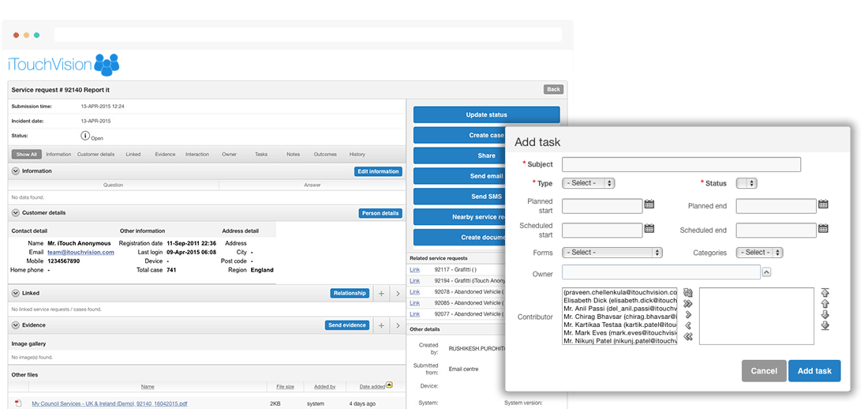Expand the Owner field chevron

pyautogui.click(x=767, y=272)
